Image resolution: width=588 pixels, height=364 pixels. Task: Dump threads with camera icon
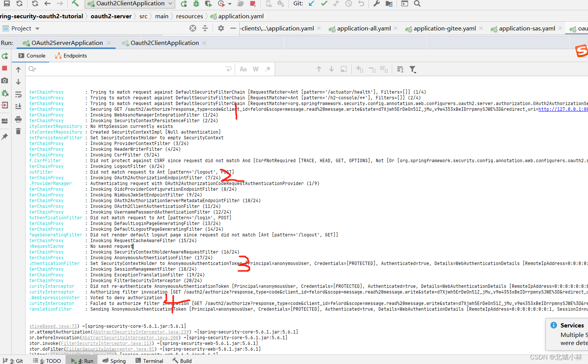click(5, 80)
